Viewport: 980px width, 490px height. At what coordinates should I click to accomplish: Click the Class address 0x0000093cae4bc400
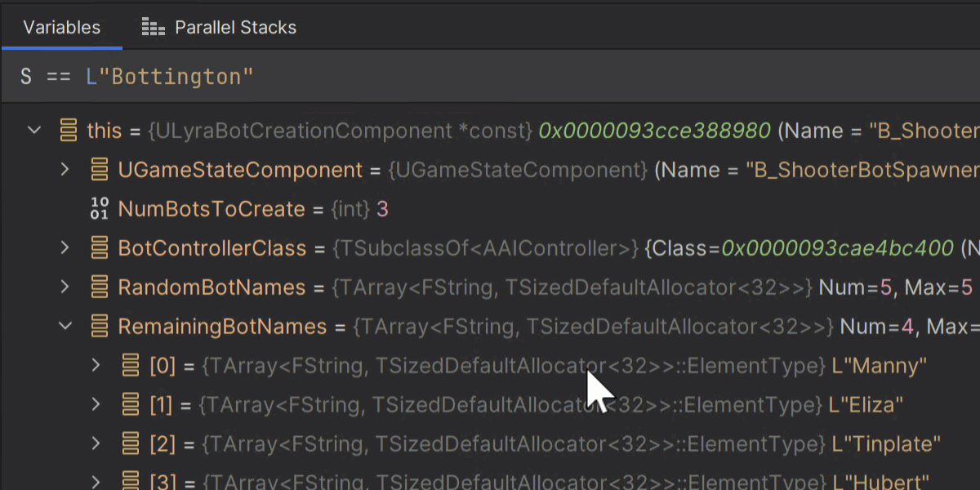[837, 248]
